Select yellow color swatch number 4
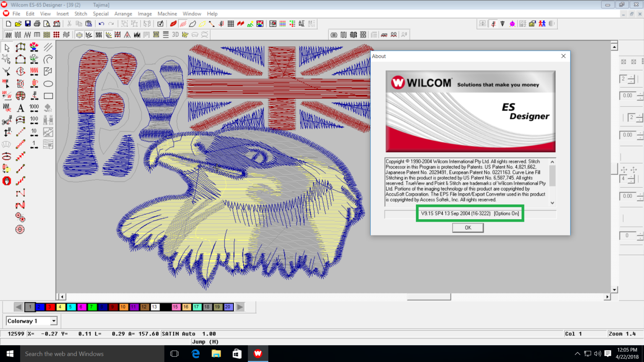The height and width of the screenshot is (362, 644). [x=60, y=307]
